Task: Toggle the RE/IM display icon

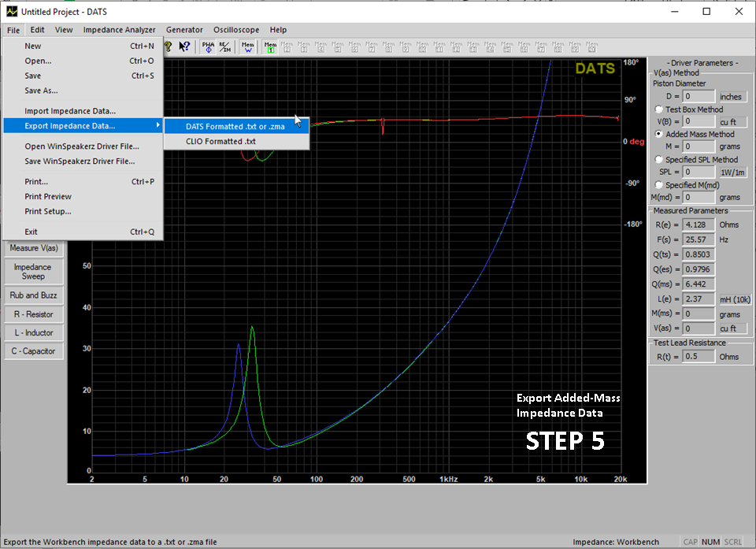Action: 225,46
